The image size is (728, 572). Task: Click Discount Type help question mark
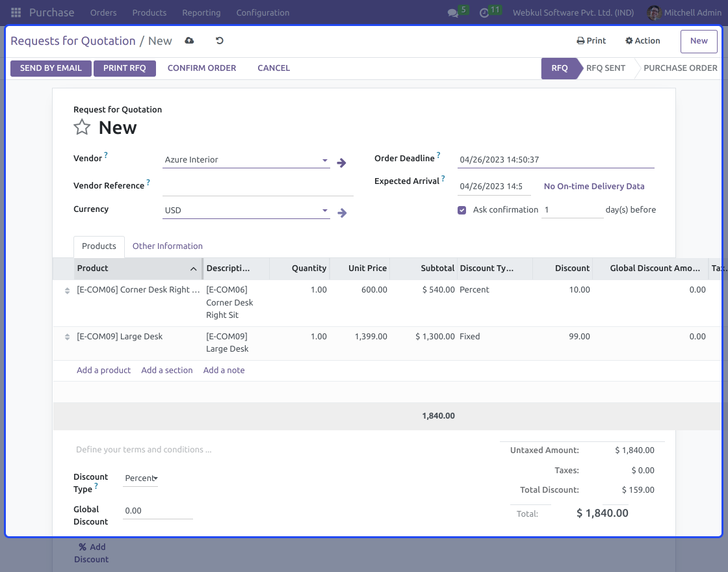tap(96, 486)
